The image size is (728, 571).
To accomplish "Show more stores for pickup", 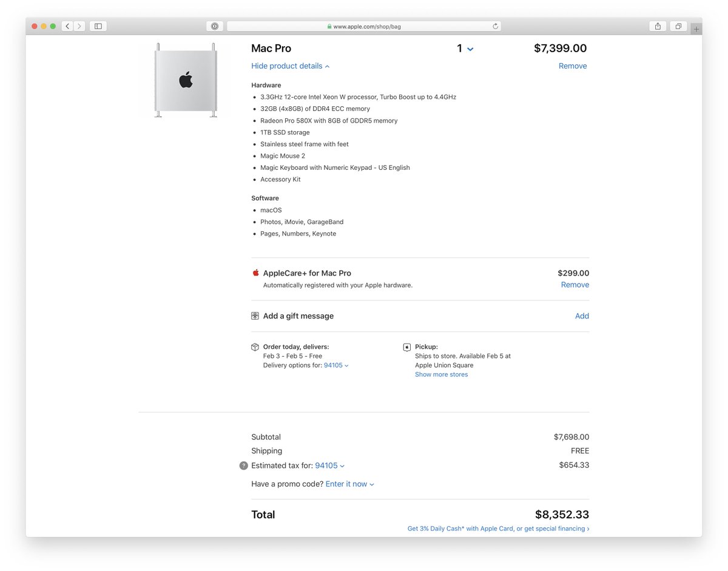I will [x=442, y=374].
